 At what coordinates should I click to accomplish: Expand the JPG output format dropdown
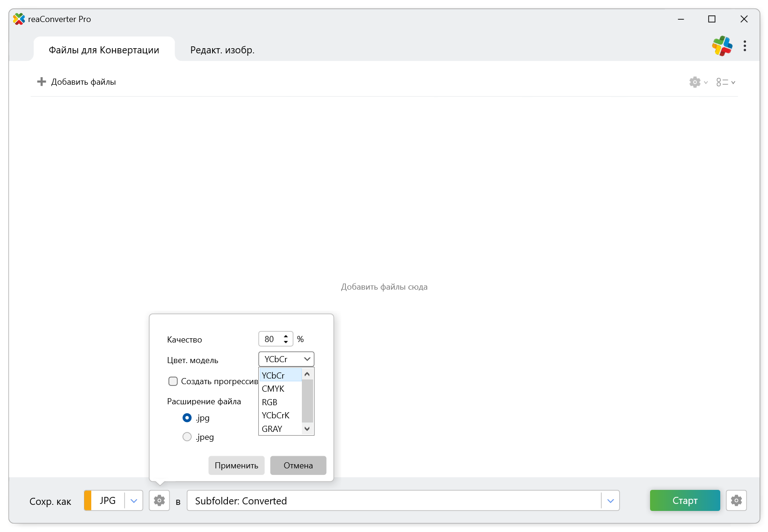click(134, 501)
